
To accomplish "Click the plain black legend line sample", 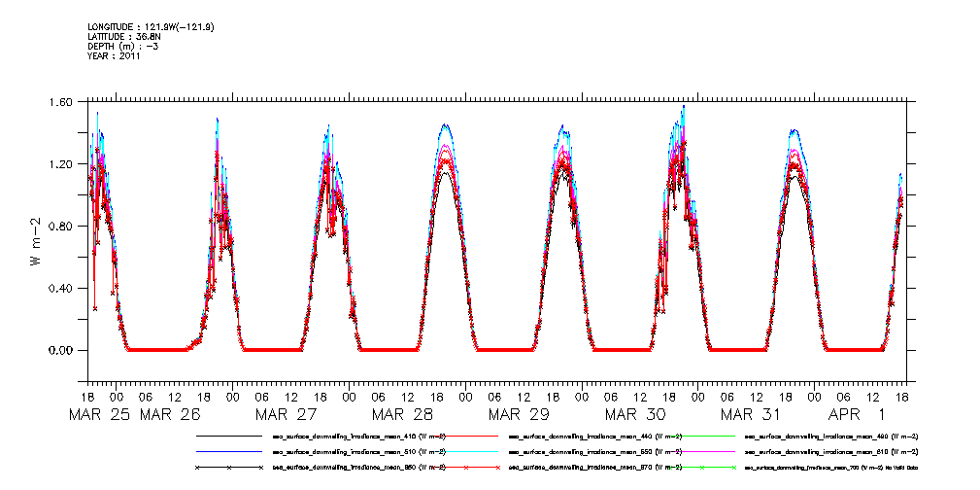I will [x=228, y=436].
